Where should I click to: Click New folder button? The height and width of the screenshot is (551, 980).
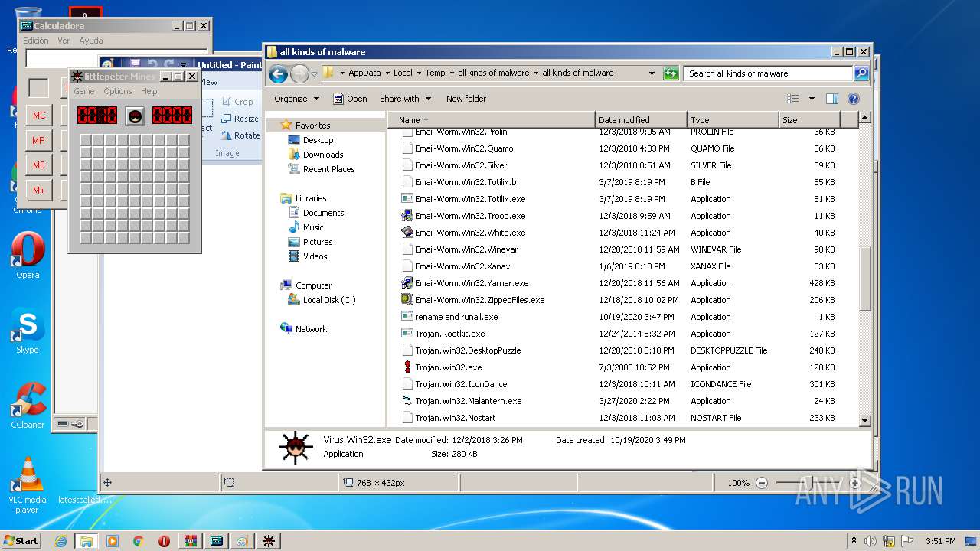pyautogui.click(x=466, y=99)
